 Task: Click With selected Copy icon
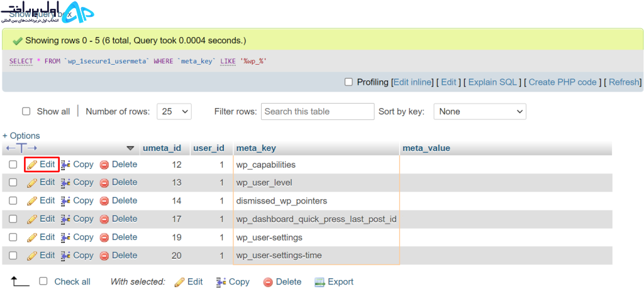pos(221,282)
